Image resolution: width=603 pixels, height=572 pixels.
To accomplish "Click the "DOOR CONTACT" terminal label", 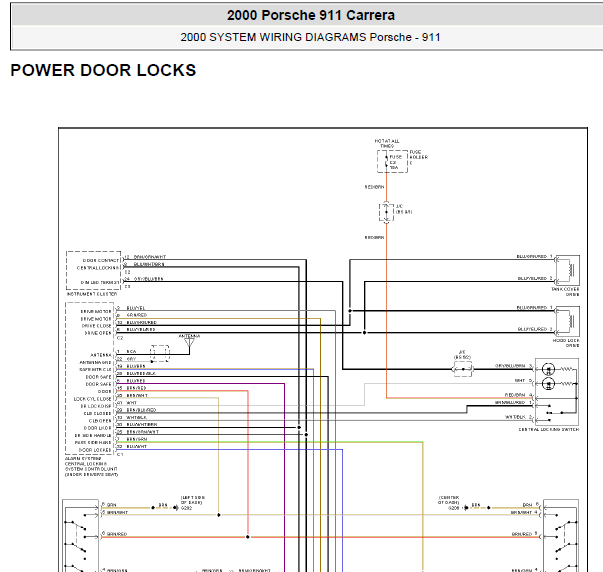I will click(101, 260).
